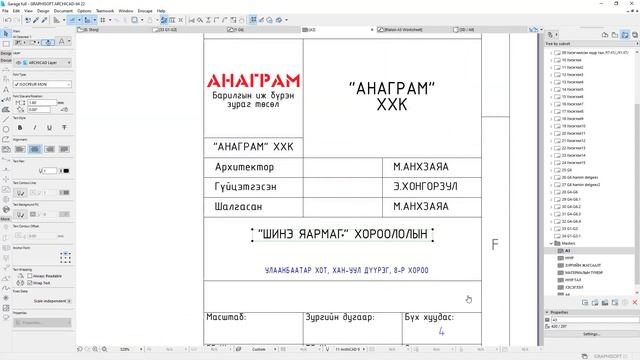This screenshot has height=360, width=640.
Task: Click the Properties button in the info box
Action: pos(42,322)
